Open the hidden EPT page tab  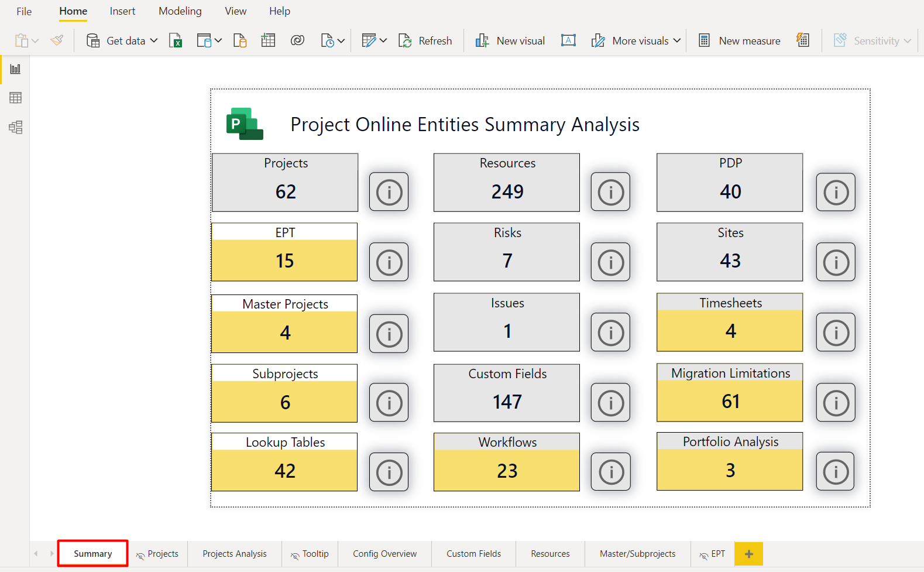coord(712,554)
